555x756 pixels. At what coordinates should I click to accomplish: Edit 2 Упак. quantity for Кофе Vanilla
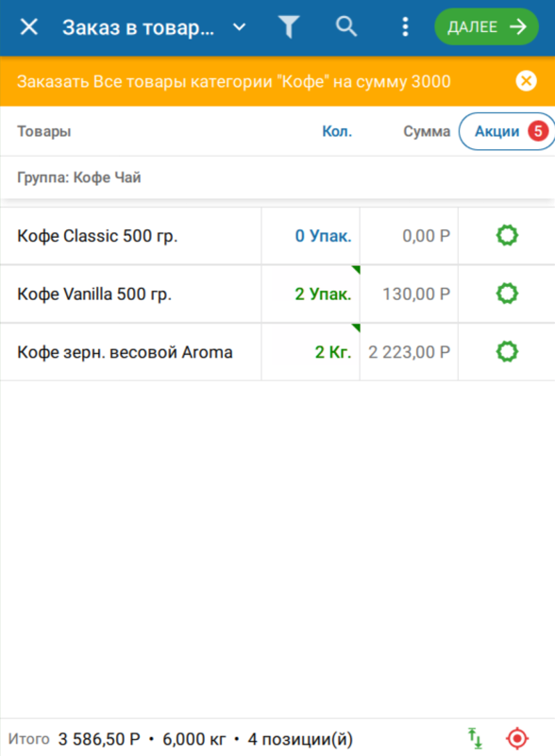(x=311, y=294)
